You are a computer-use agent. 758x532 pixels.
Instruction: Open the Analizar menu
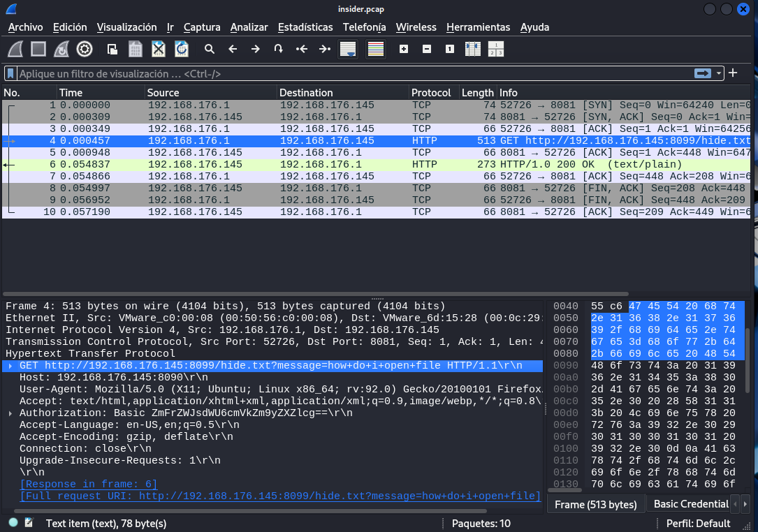click(249, 27)
